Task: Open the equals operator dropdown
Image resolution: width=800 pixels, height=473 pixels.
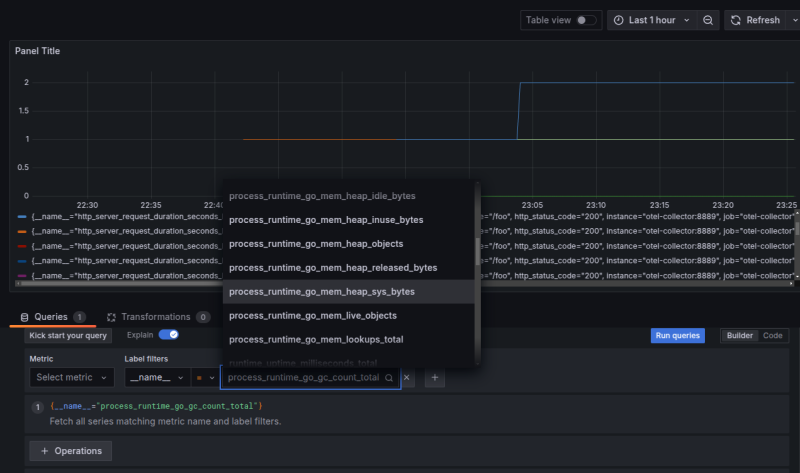Action: (204, 378)
